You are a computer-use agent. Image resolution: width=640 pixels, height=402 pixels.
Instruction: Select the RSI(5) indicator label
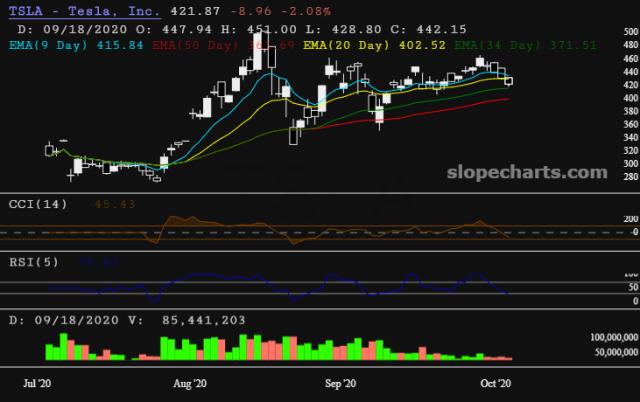pyautogui.click(x=34, y=262)
